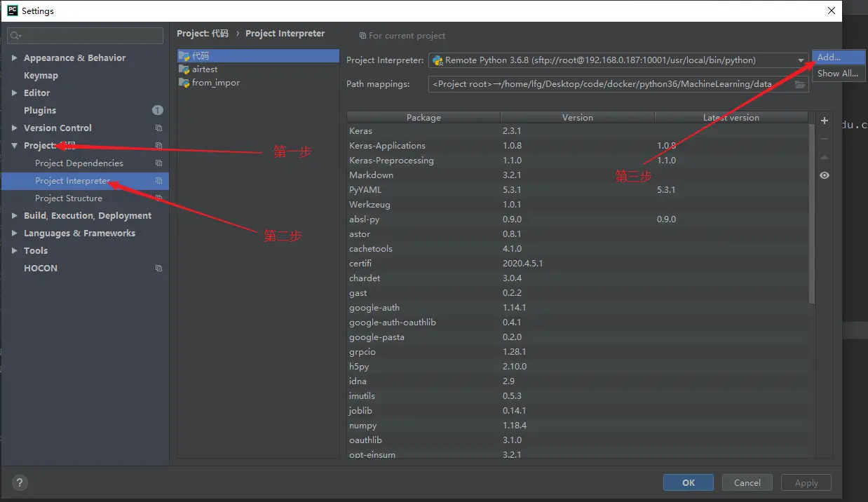Select the Markdown package row
Image resolution: width=868 pixels, height=502 pixels.
point(578,175)
